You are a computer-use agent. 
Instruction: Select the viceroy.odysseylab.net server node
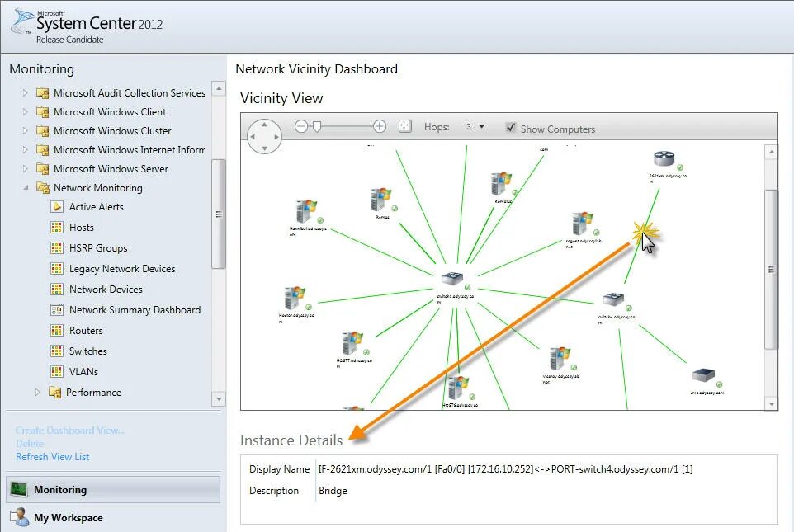tap(560, 359)
